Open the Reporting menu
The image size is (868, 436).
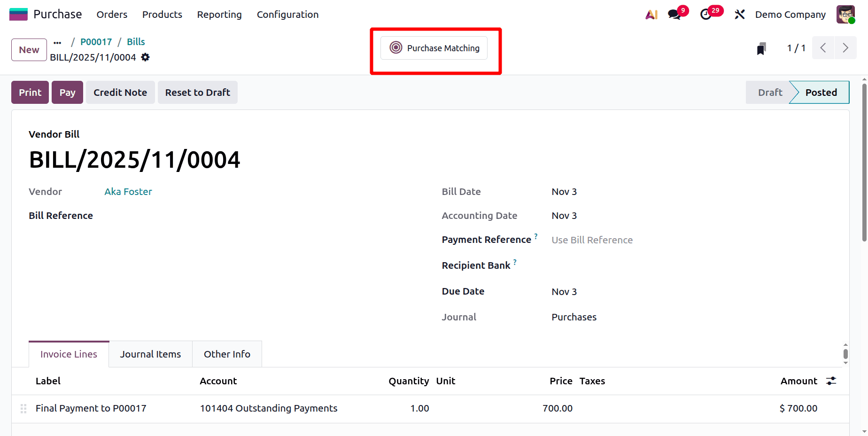(219, 15)
